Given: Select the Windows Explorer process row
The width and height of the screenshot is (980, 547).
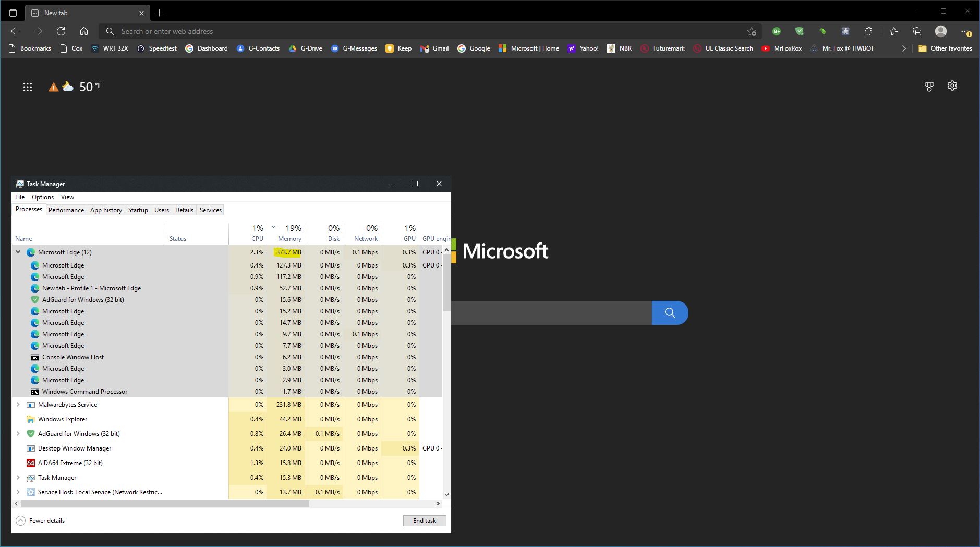Looking at the screenshot, I should pyautogui.click(x=227, y=419).
